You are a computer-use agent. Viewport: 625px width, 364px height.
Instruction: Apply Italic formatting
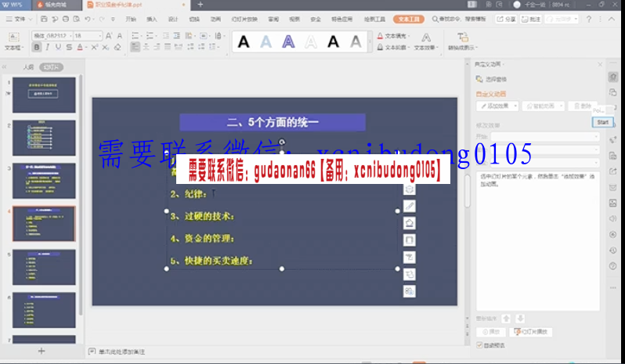click(48, 48)
